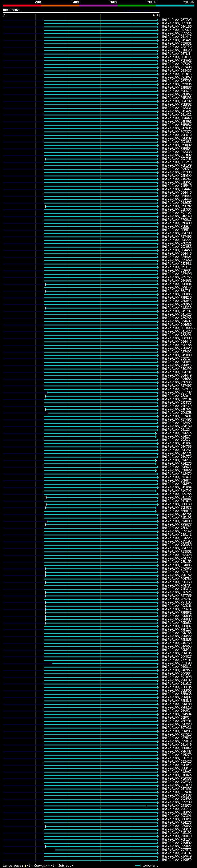Open hit UniRef100_P07371
Viewport: 197px width, 868px height.
click(177, 30)
